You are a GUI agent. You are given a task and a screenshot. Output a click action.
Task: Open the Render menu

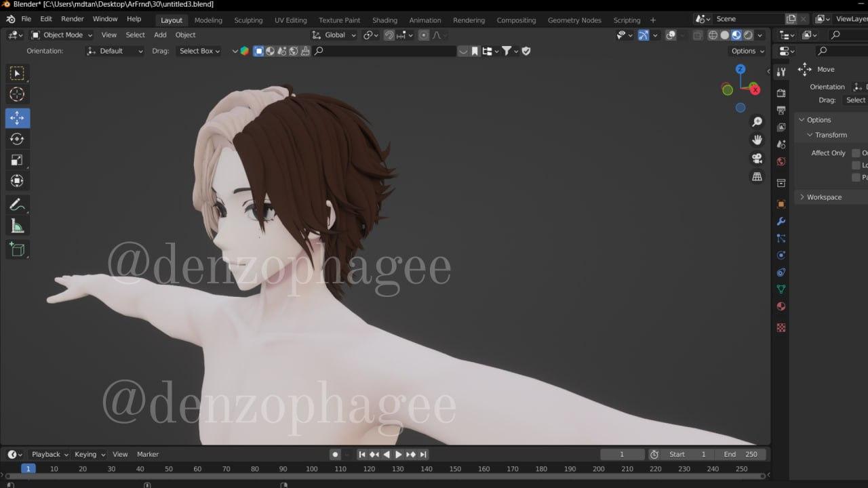(x=73, y=19)
